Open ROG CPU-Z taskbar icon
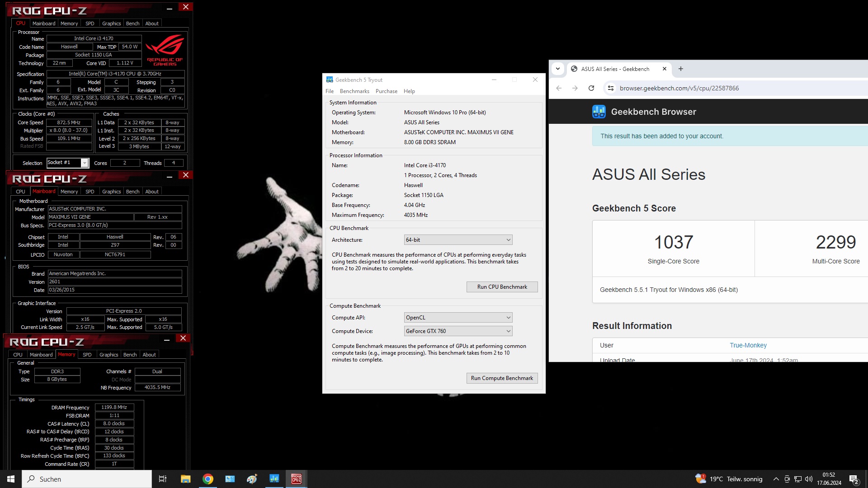This screenshot has height=488, width=868. pos(297,479)
